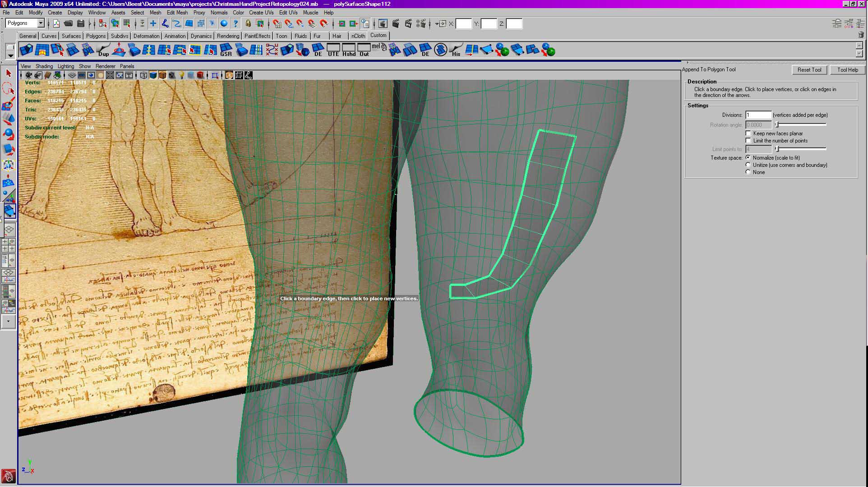Click the His shelf button
The height and width of the screenshot is (487, 868).
click(x=456, y=50)
